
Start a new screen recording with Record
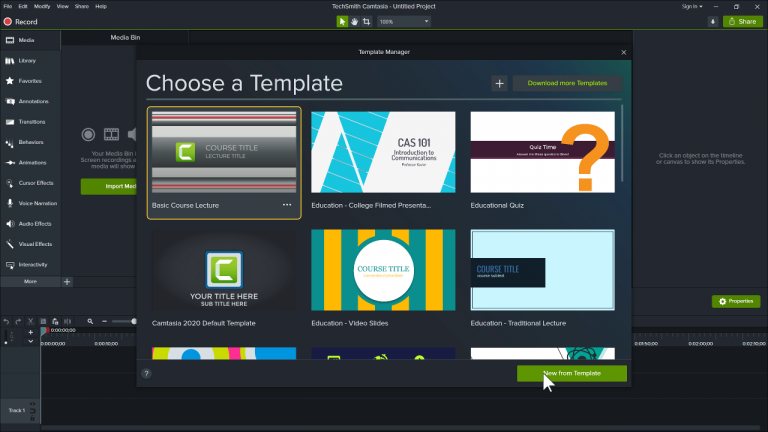pyautogui.click(x=21, y=22)
